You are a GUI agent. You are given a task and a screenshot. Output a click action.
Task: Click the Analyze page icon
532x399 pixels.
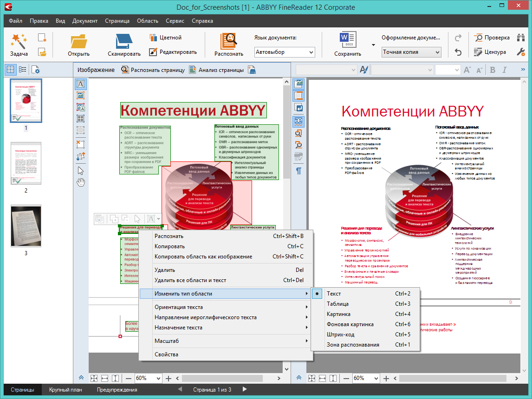pyautogui.click(x=192, y=70)
